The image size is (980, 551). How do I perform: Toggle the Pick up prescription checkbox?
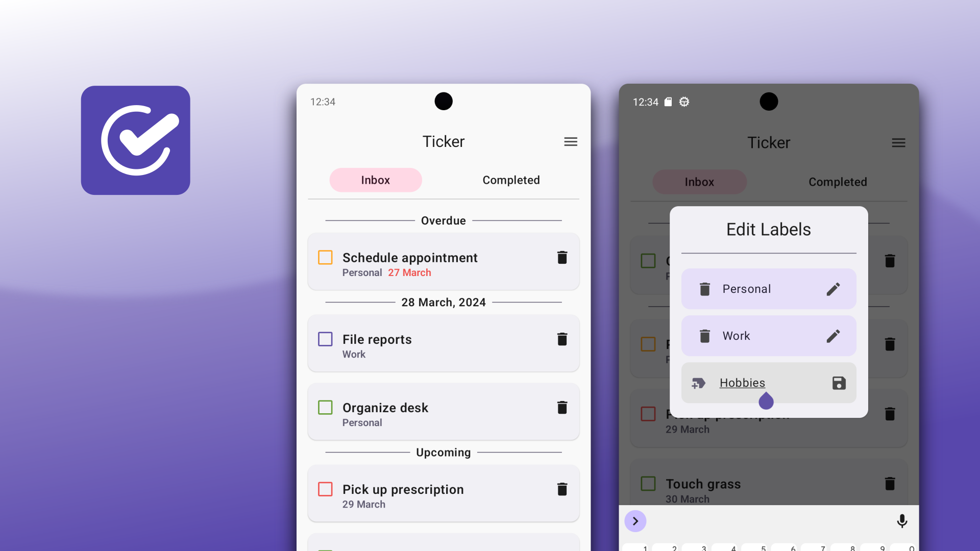[326, 489]
